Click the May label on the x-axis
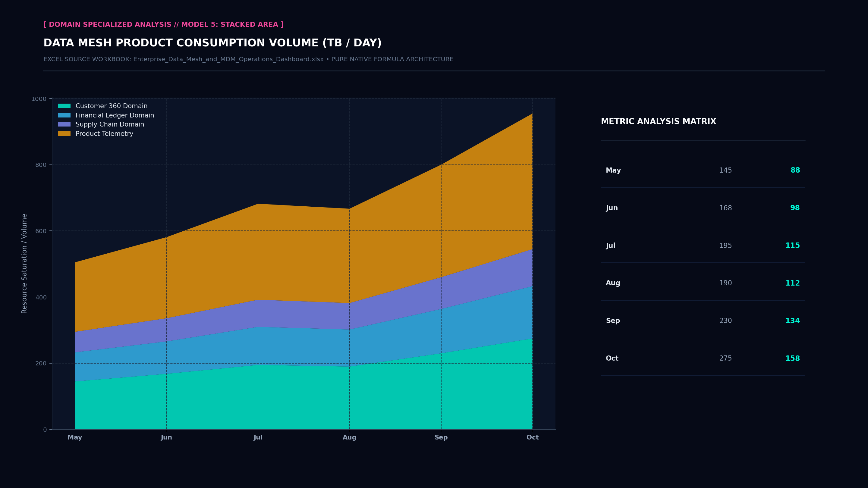 click(x=75, y=437)
